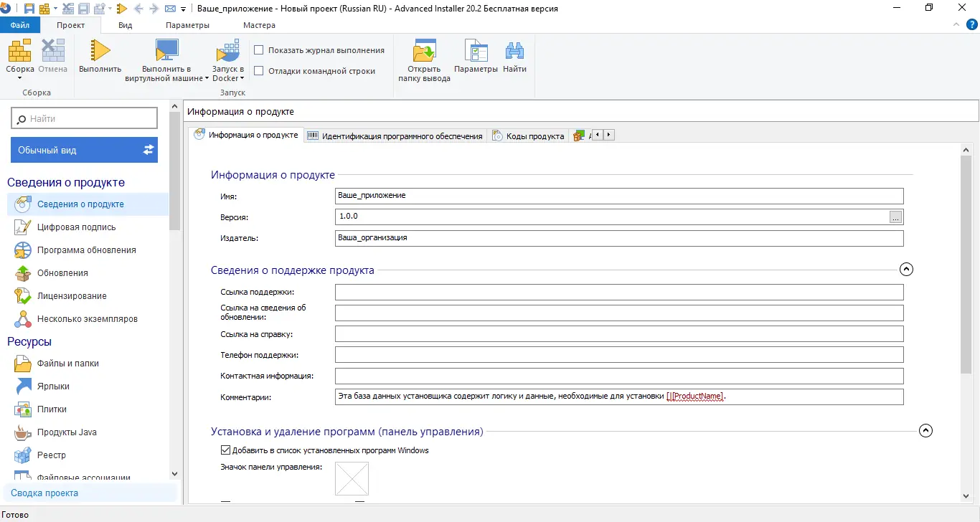
Task: Select Файлы и папки in the sidebar
Action: pos(68,364)
